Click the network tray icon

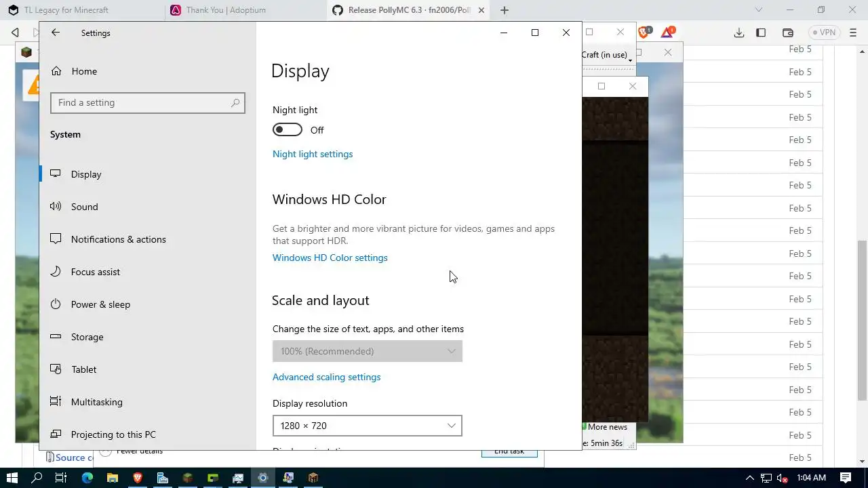pos(766,478)
